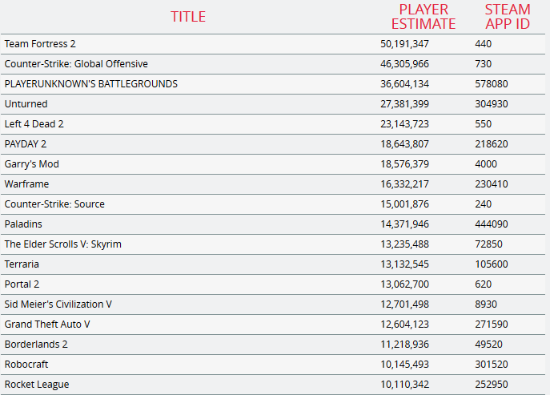
Task: Select Steam app ID 252950
Action: [x=491, y=384]
